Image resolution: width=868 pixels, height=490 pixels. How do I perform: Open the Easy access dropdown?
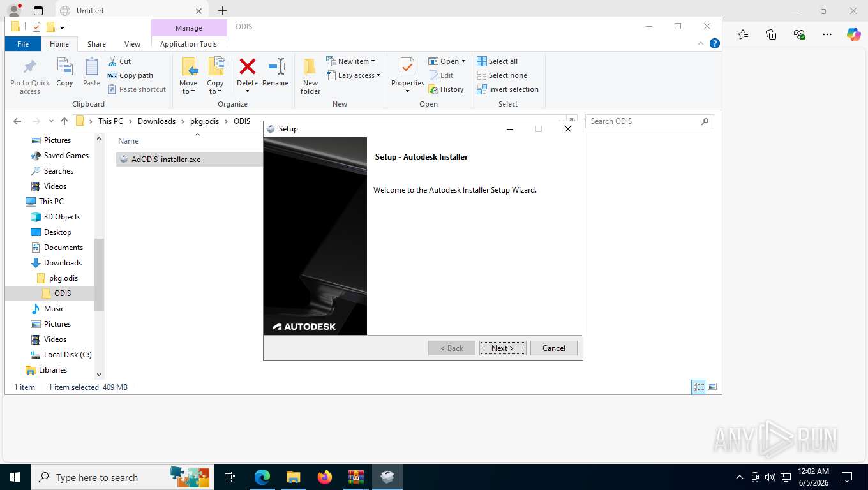pos(353,75)
